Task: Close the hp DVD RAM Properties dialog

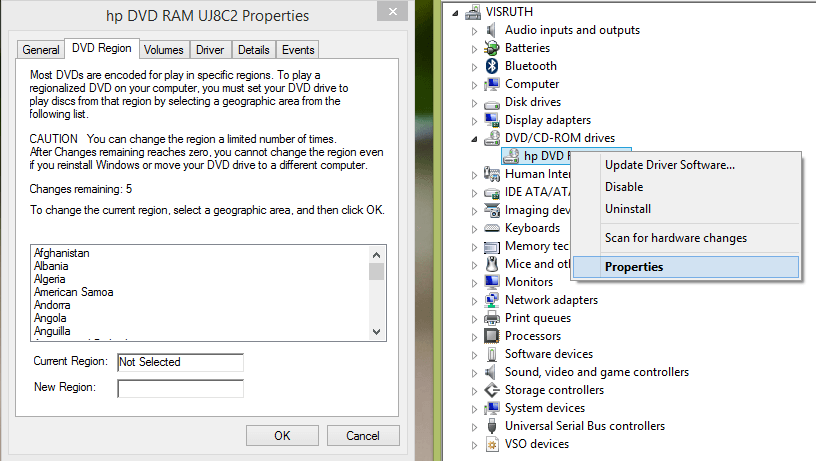Action: coord(393,11)
